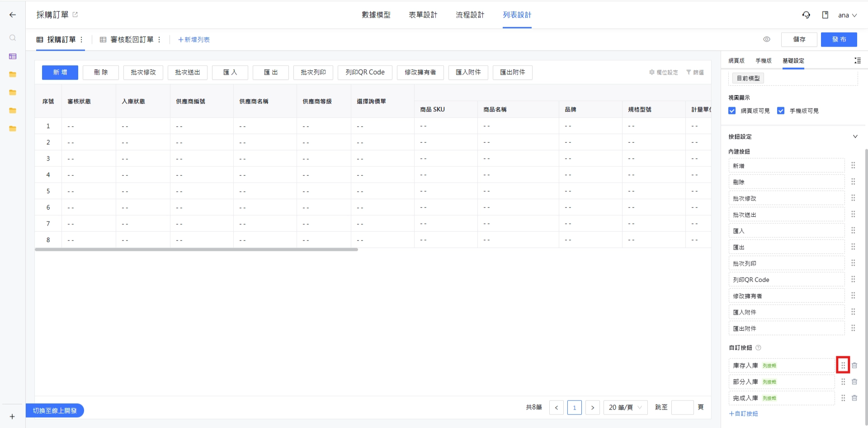Click help icon next to 自訂按鈕
This screenshot has width=868, height=428.
[x=759, y=348]
